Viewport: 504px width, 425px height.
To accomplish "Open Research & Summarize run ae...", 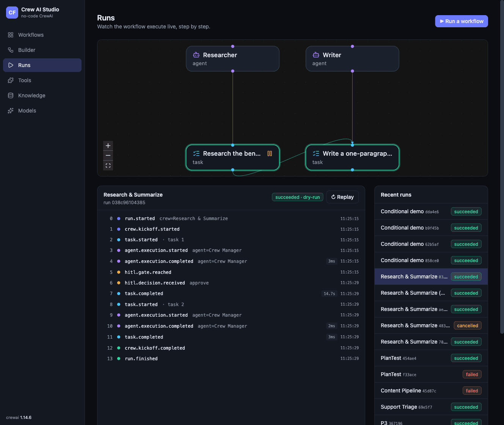I will [x=431, y=309].
